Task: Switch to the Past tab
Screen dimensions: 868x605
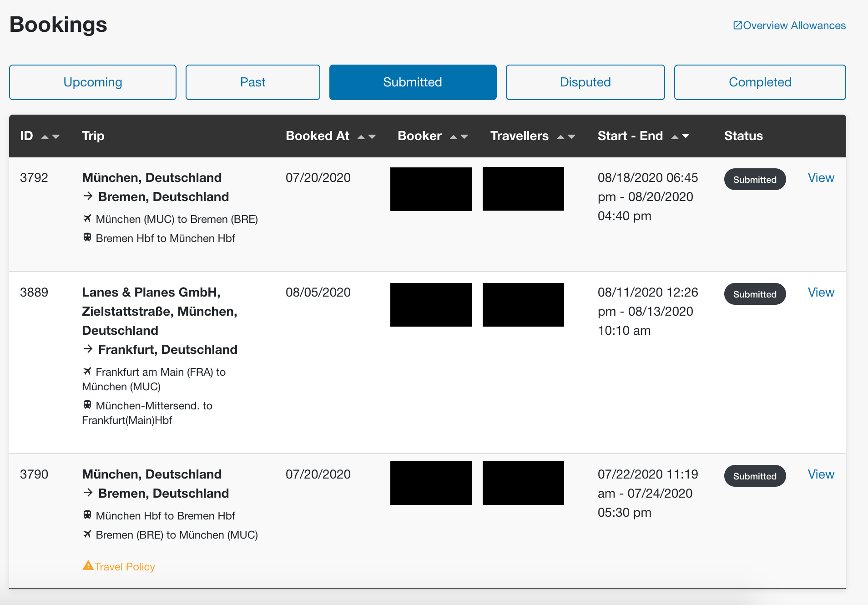Action: (x=253, y=82)
